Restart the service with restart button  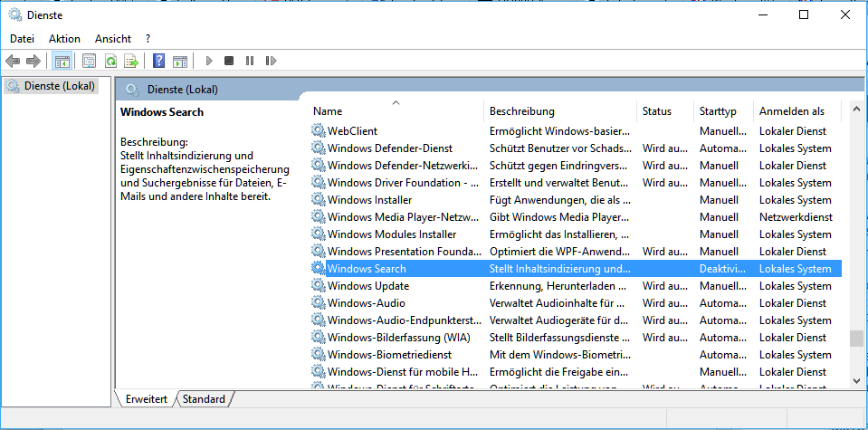(x=271, y=61)
